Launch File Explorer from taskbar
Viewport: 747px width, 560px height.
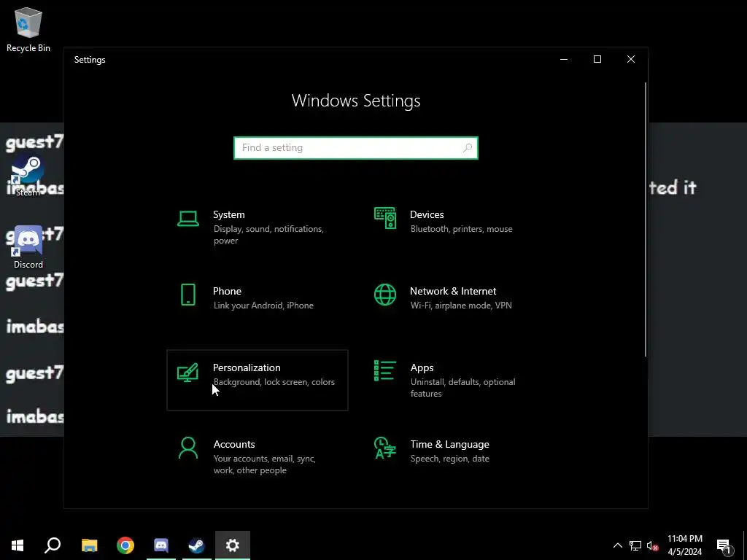tap(90, 545)
